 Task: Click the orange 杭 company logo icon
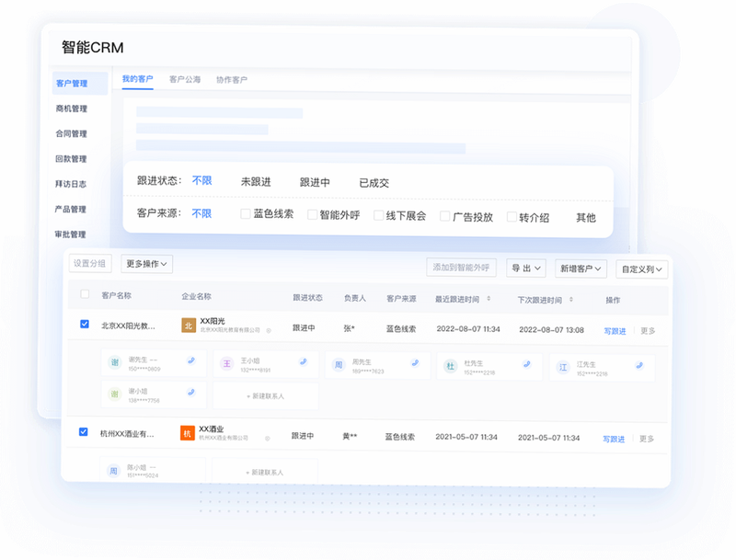[x=188, y=433]
